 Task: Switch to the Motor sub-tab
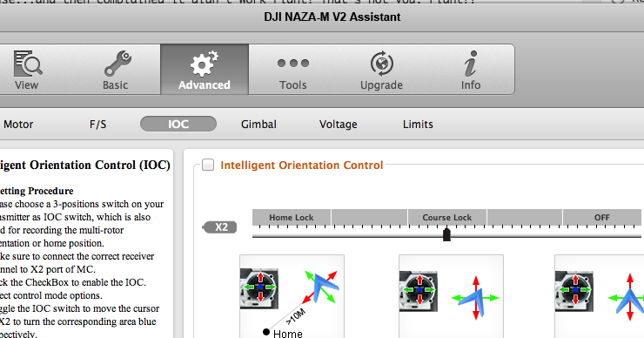click(18, 125)
